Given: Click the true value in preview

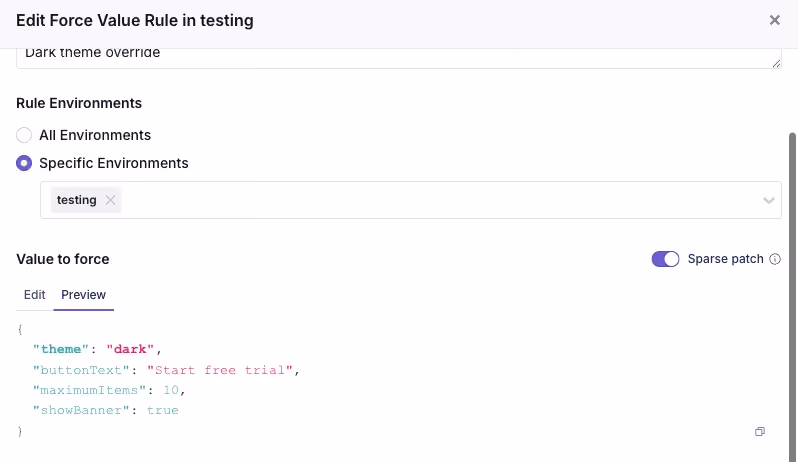Looking at the screenshot, I should pos(163,411).
